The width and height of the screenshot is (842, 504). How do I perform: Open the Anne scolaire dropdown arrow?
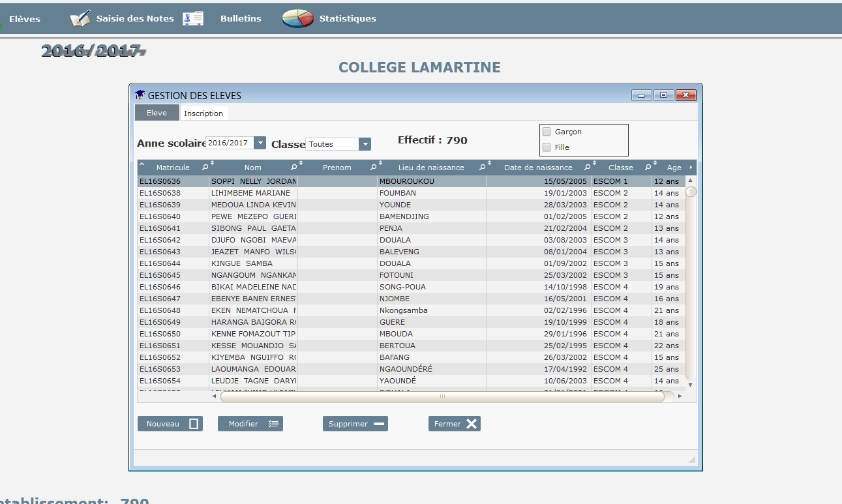260,143
